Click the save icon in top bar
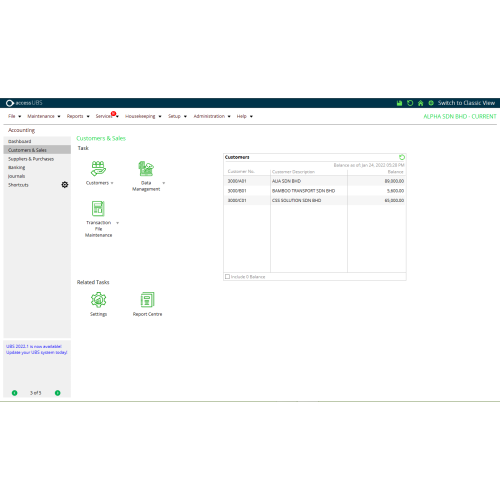Viewport: 500px width, 500px height. pos(399,103)
